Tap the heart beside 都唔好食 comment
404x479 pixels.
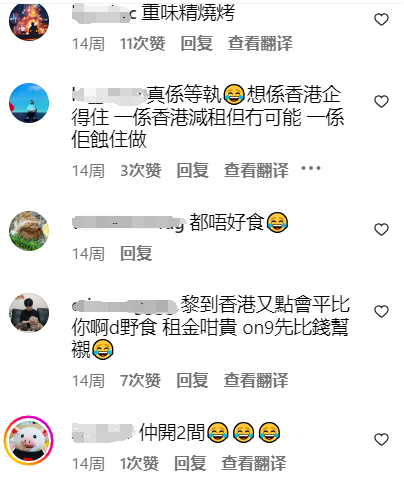[381, 229]
